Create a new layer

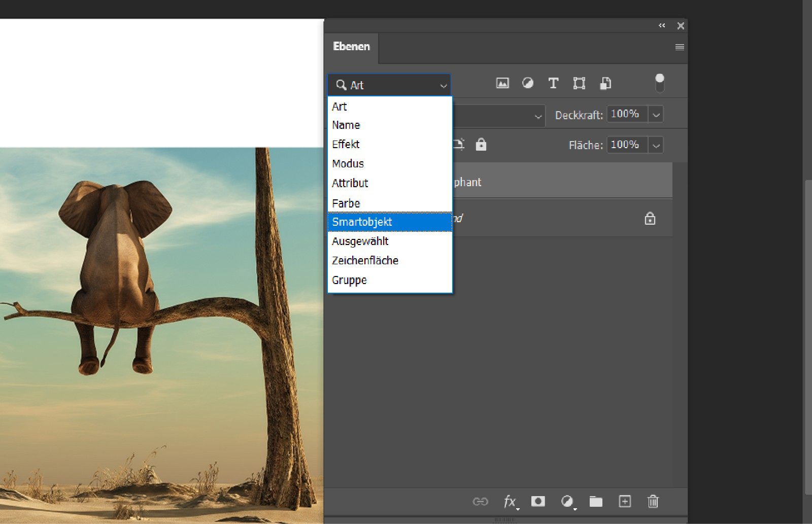625,502
